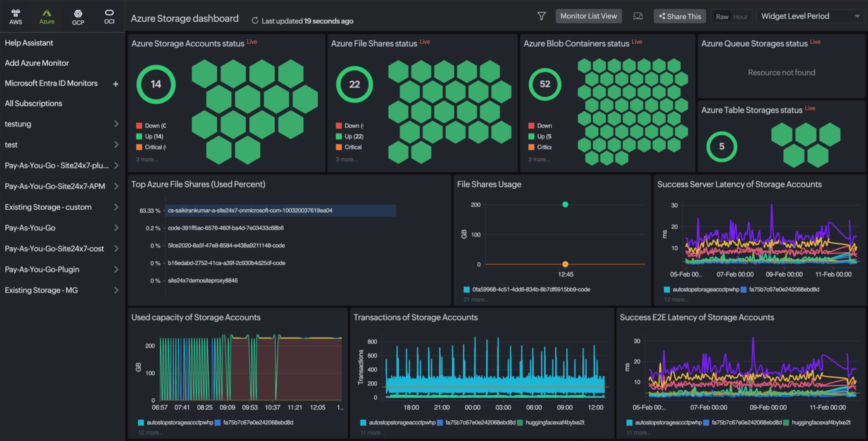Select All Subscriptions in the sidebar

pos(33,103)
